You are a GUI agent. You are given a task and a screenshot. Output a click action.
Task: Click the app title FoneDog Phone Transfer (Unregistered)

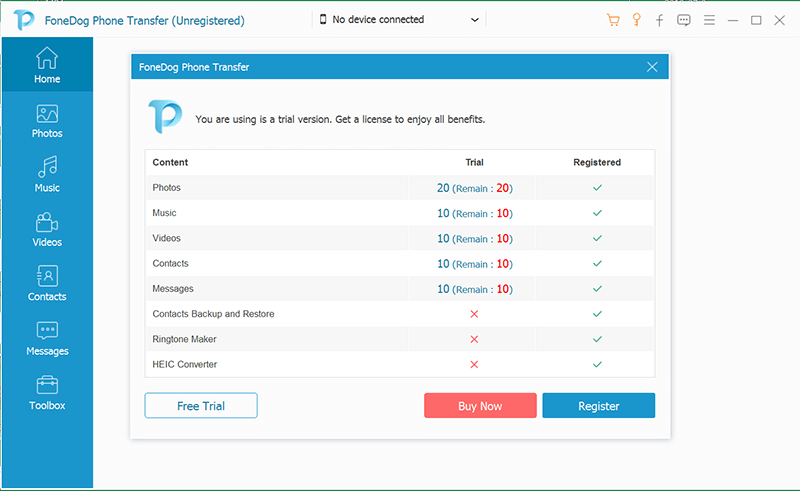pyautogui.click(x=144, y=21)
